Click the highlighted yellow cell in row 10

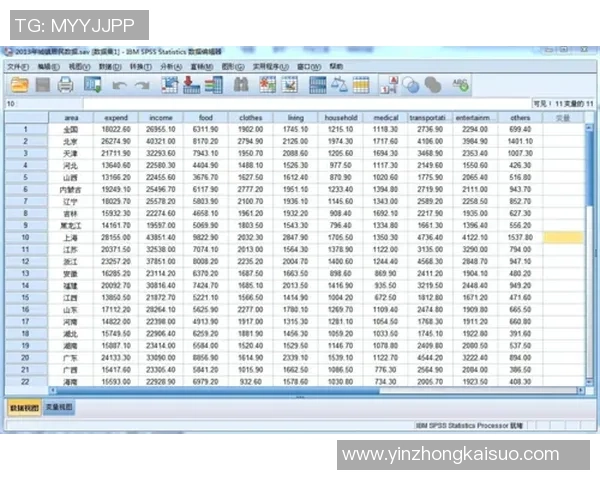pyautogui.click(x=562, y=238)
